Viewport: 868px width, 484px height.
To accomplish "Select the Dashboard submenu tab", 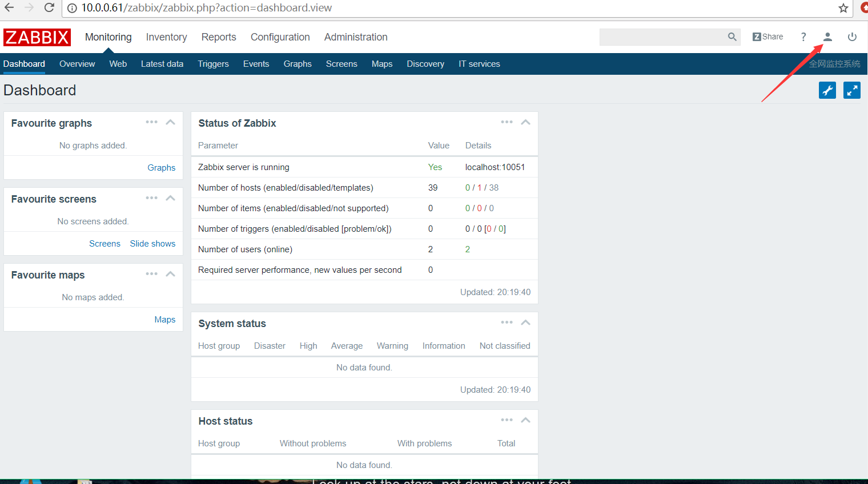I will pos(24,64).
